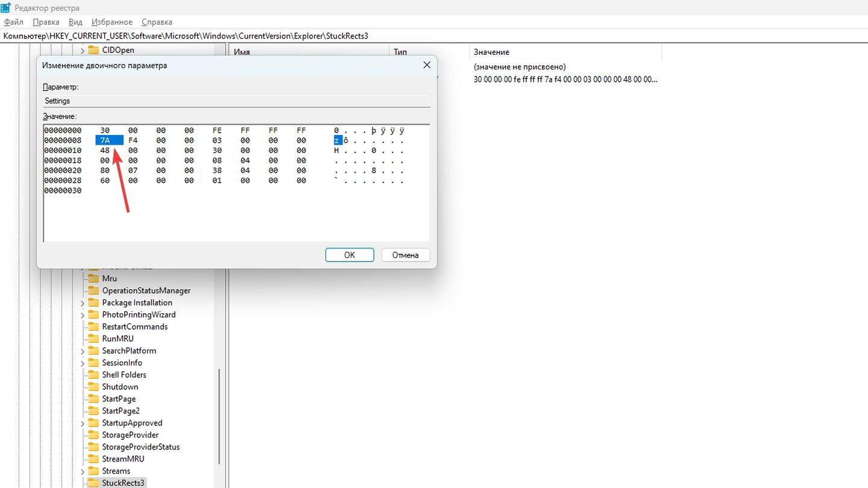
Task: Open the Справка menu
Action: pyautogui.click(x=157, y=22)
